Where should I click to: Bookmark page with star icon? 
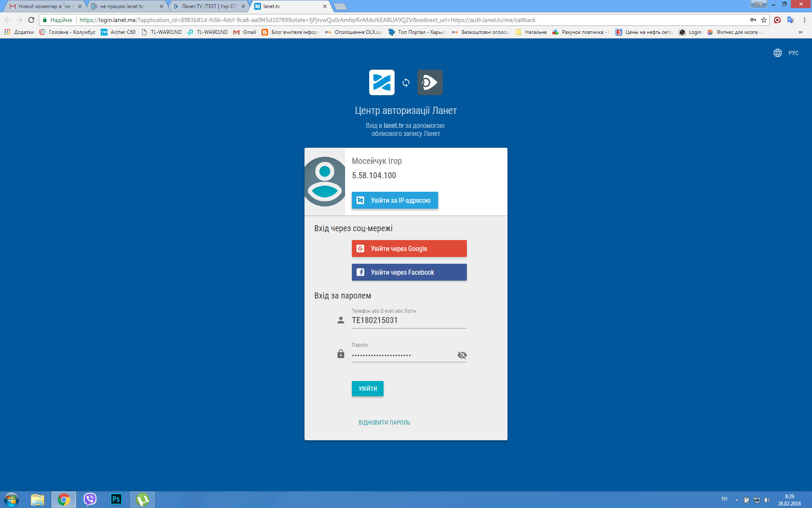(x=764, y=20)
